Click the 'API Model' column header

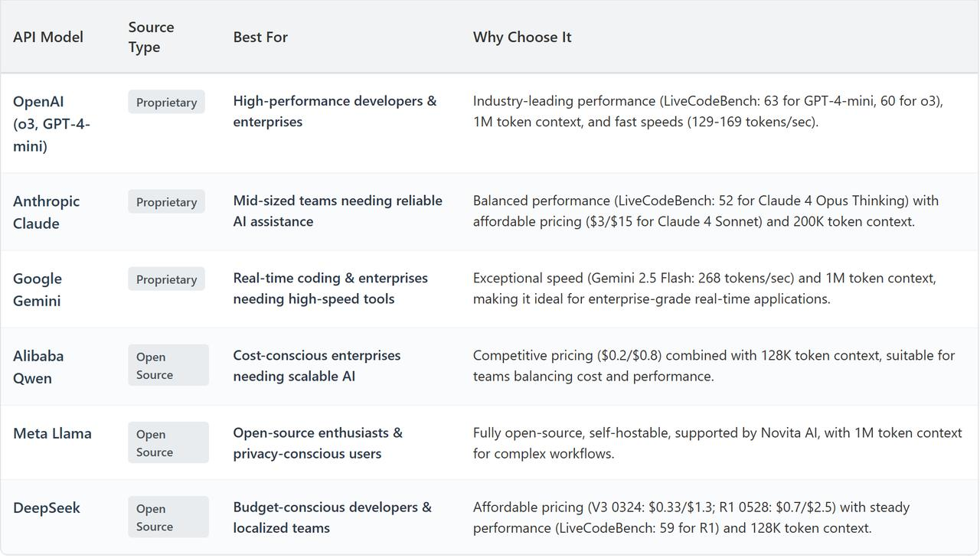point(48,37)
